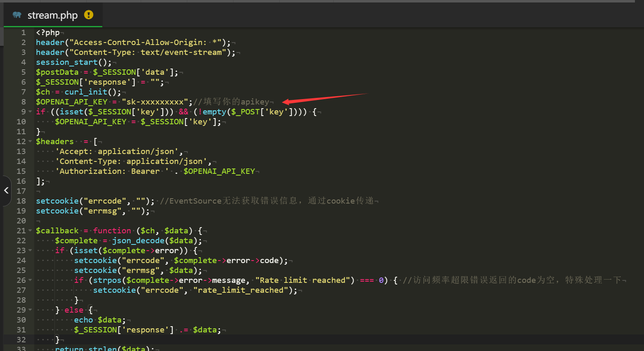Place cursor on $OPENAI_API_KEY variable
Viewport: 644px width, 351px height.
(70, 102)
